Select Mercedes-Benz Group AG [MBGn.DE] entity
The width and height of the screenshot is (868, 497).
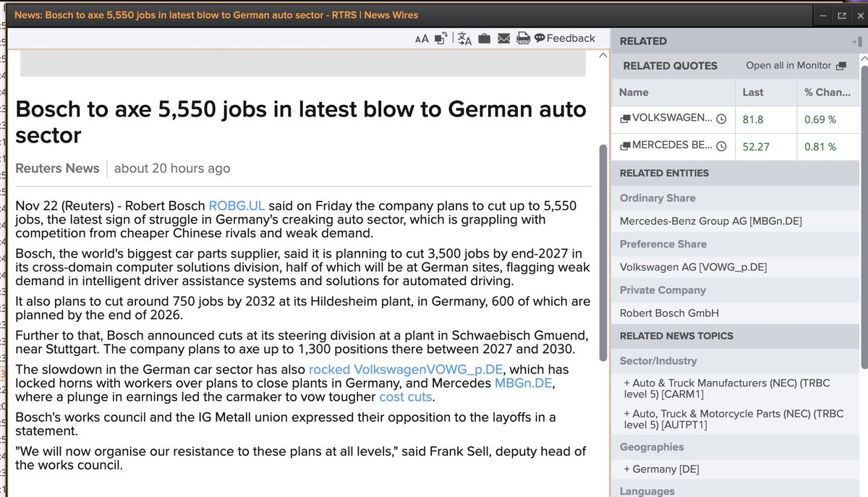[x=710, y=221]
